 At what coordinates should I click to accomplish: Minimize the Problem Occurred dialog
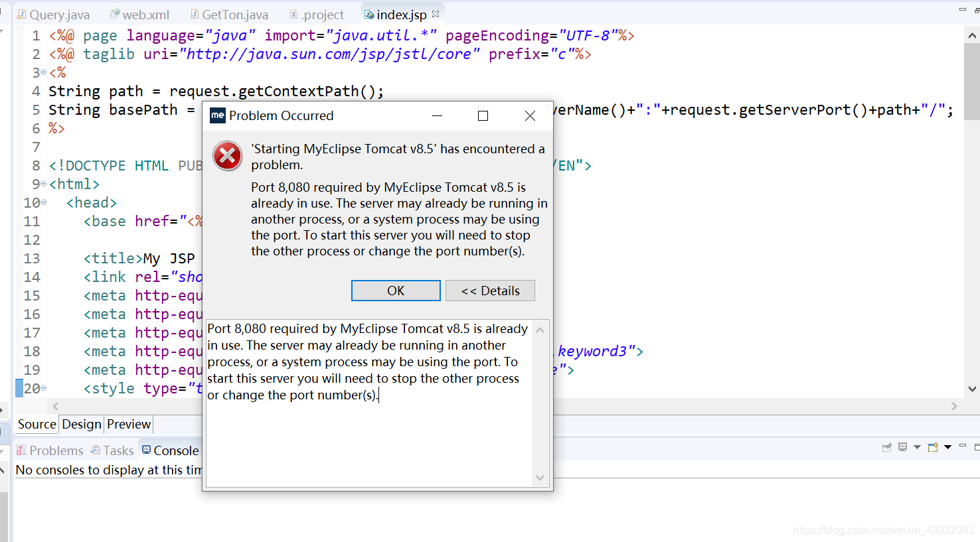click(x=437, y=116)
